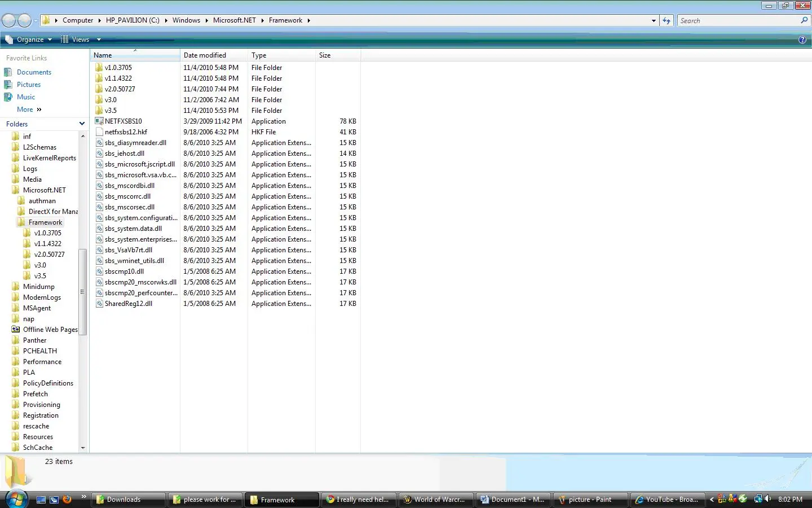Click the Help question mark icon
The image size is (812, 508).
tap(802, 40)
